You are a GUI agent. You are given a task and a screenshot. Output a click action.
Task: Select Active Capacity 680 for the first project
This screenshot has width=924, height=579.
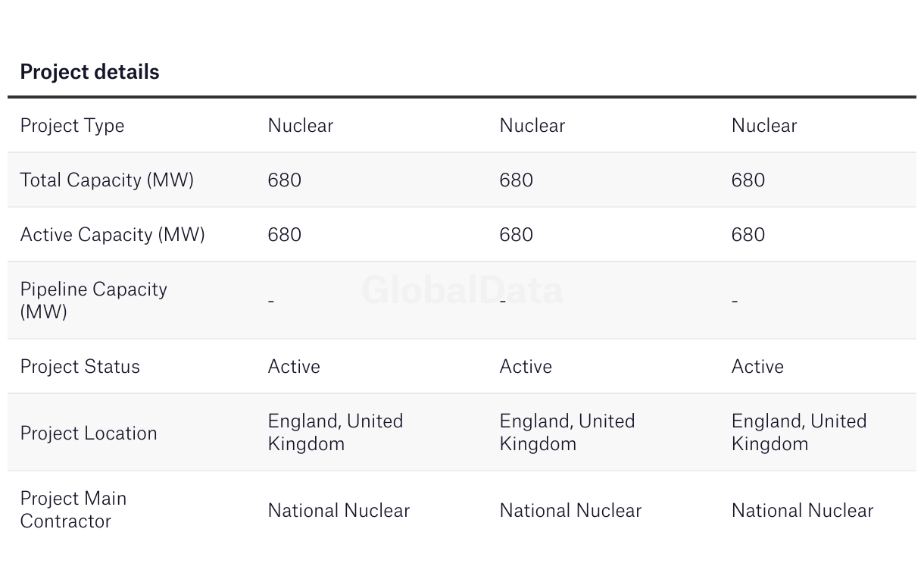[x=284, y=235]
